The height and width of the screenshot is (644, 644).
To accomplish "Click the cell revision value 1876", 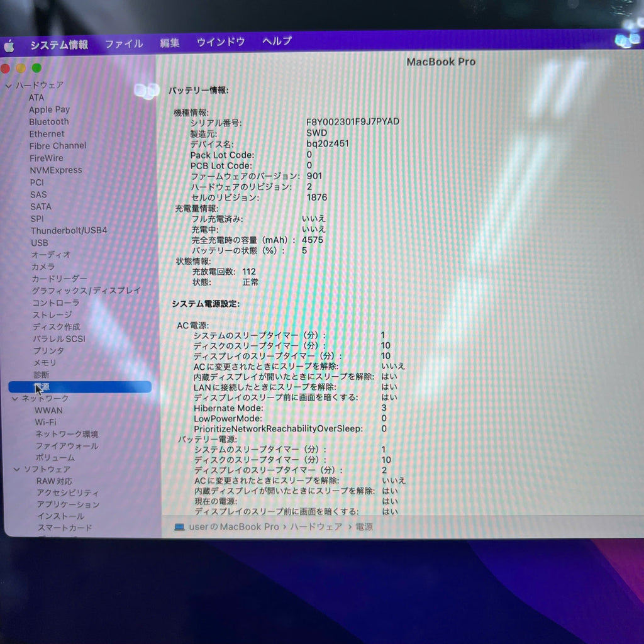I will coord(317,197).
